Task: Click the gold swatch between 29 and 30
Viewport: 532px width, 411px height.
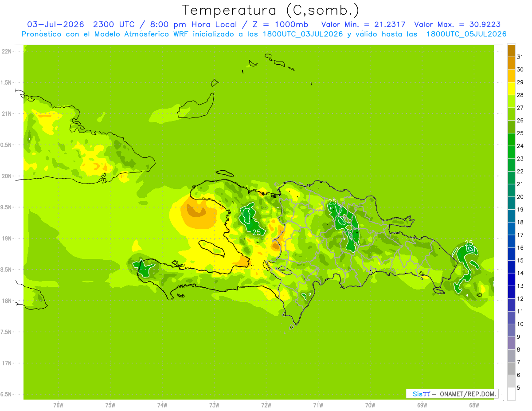Action: point(511,76)
